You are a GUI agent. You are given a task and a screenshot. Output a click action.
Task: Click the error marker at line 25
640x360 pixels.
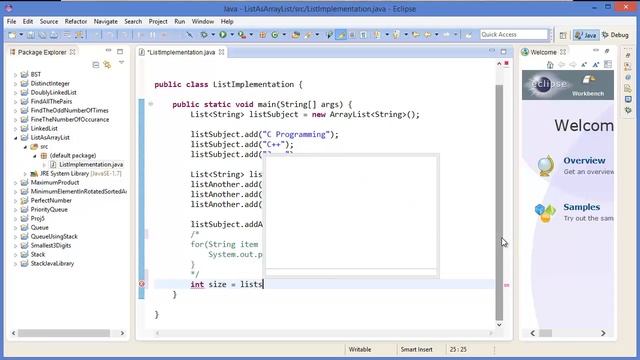pos(142,284)
